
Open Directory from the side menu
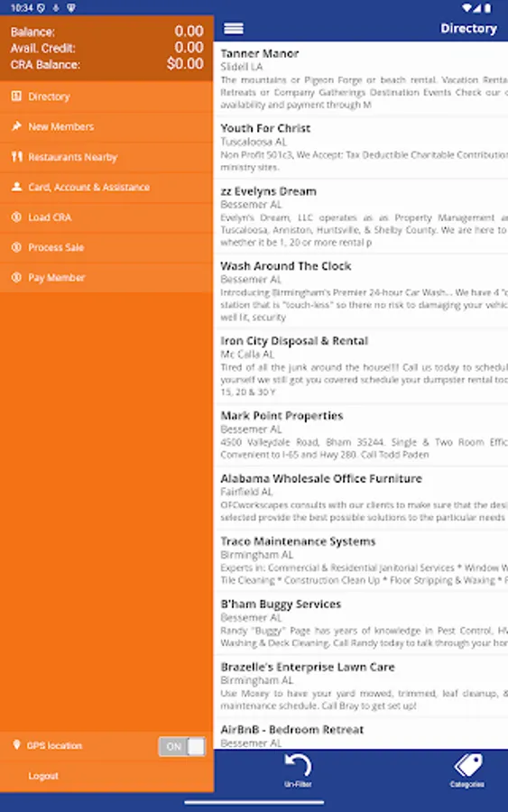(x=106, y=97)
